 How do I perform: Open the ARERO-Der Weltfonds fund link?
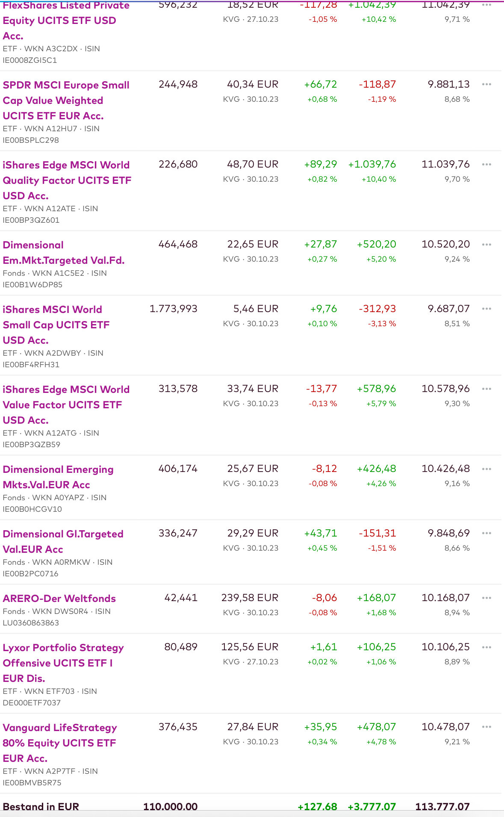click(59, 599)
